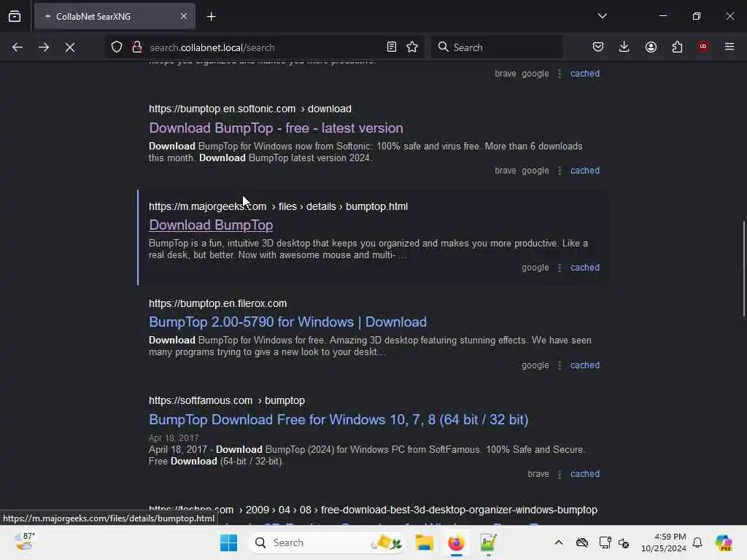Click 'brave' engine label on softfamous result

[x=538, y=474]
